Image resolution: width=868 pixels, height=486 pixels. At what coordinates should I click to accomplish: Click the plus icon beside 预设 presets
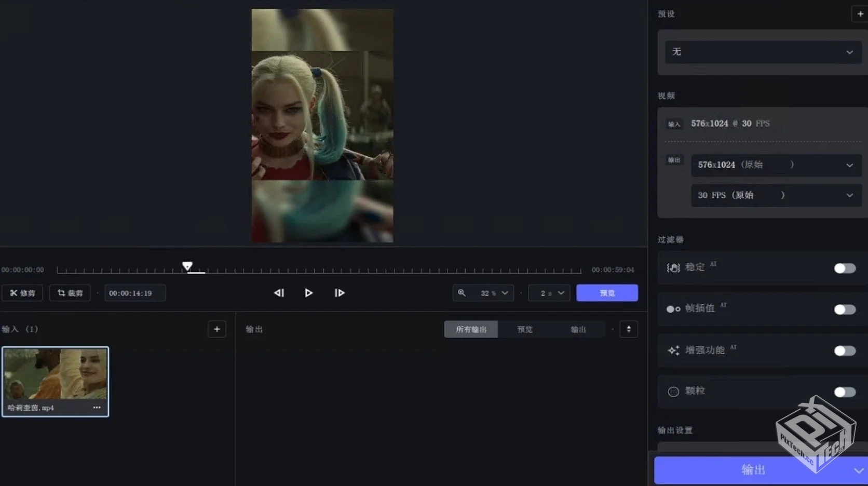pyautogui.click(x=860, y=14)
